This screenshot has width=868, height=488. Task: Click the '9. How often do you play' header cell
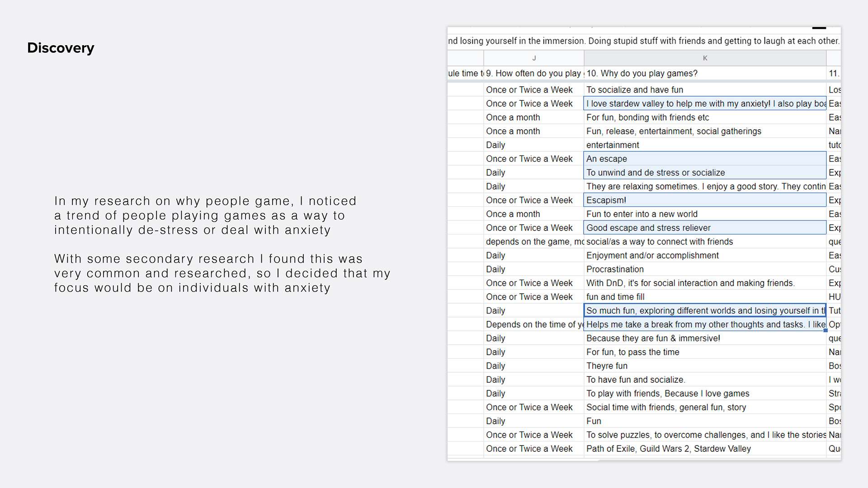click(534, 73)
